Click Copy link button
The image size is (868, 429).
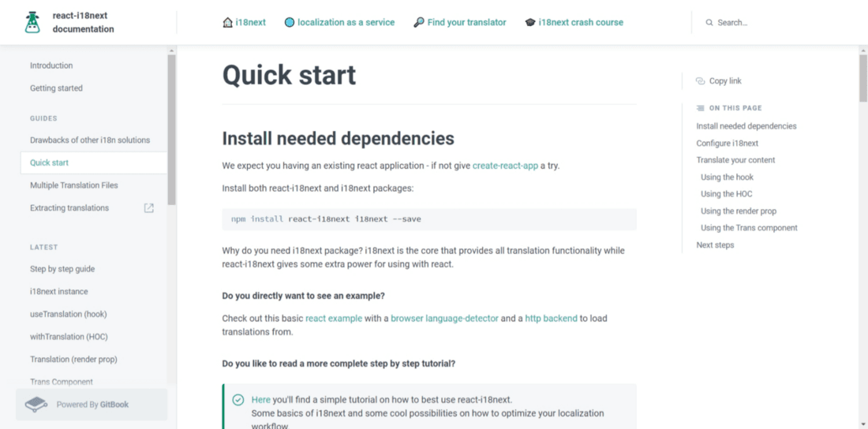tap(719, 80)
